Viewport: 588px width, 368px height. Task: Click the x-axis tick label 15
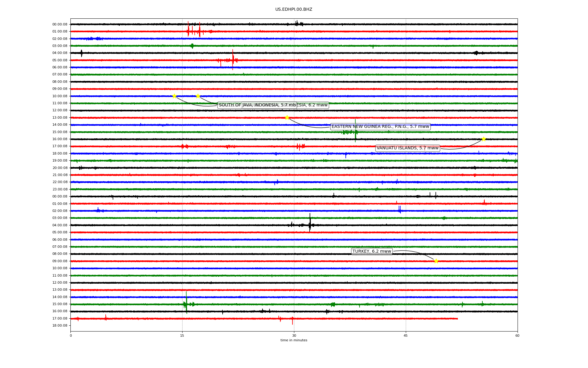pos(182,335)
